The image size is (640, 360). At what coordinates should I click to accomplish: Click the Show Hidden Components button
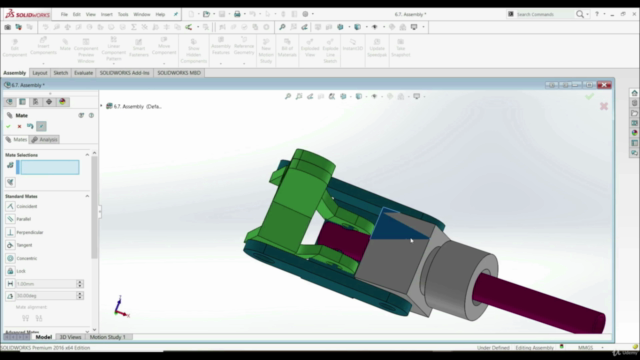pyautogui.click(x=193, y=51)
